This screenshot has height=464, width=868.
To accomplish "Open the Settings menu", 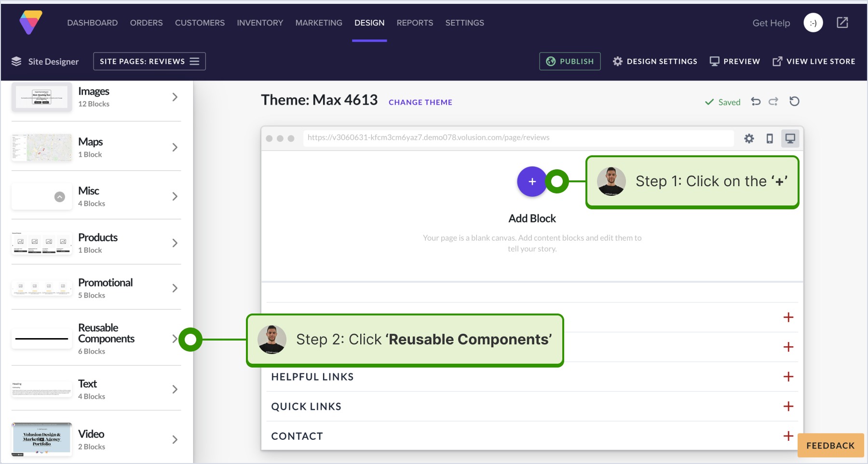I will 464,23.
